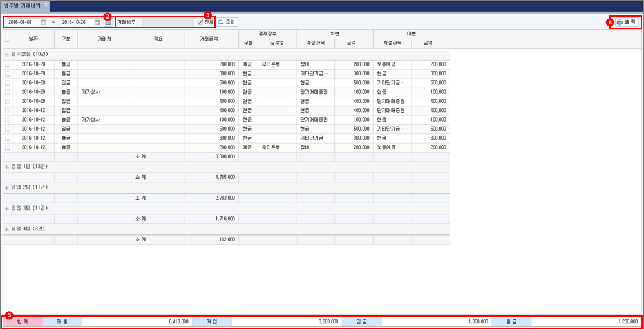Screen dimensions: 644x329
Task: Expand the 영업 1팀 (13건) group
Action: pyautogui.click(x=6, y=166)
